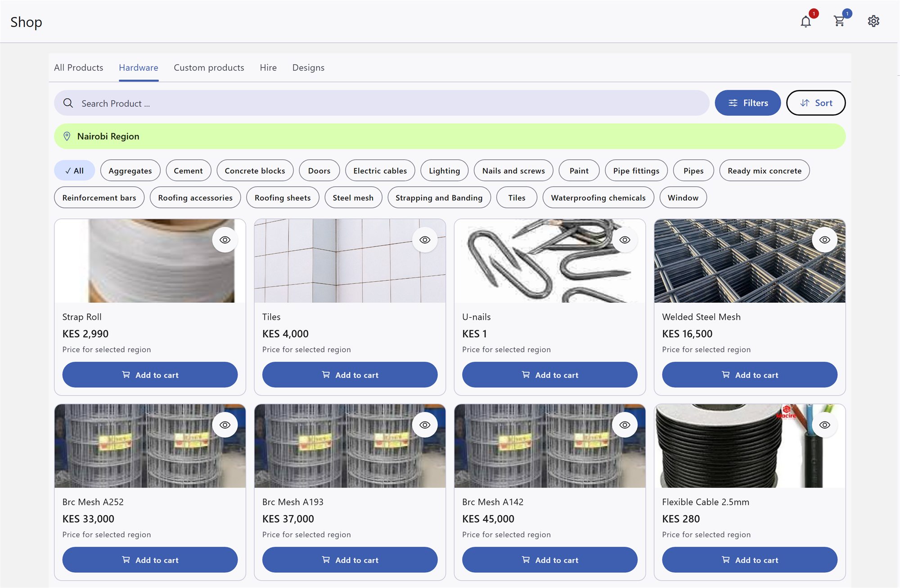Filter by Lighting category
Image resolution: width=900 pixels, height=588 pixels.
point(444,171)
